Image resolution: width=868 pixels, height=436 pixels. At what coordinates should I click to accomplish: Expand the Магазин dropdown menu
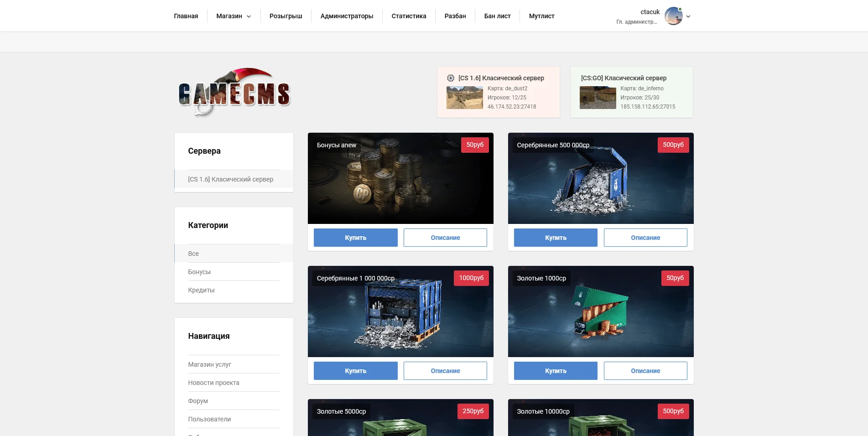tap(234, 16)
